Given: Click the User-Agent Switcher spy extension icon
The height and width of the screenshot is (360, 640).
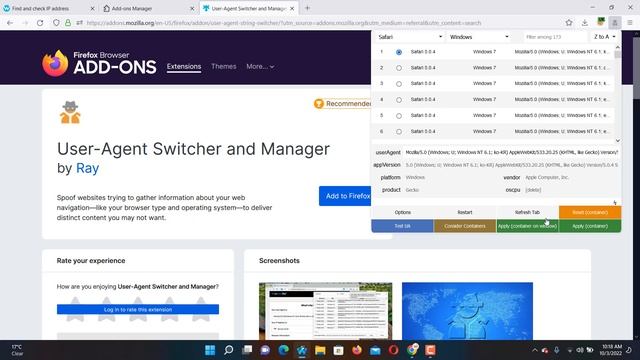Looking at the screenshot, I should pos(70,112).
